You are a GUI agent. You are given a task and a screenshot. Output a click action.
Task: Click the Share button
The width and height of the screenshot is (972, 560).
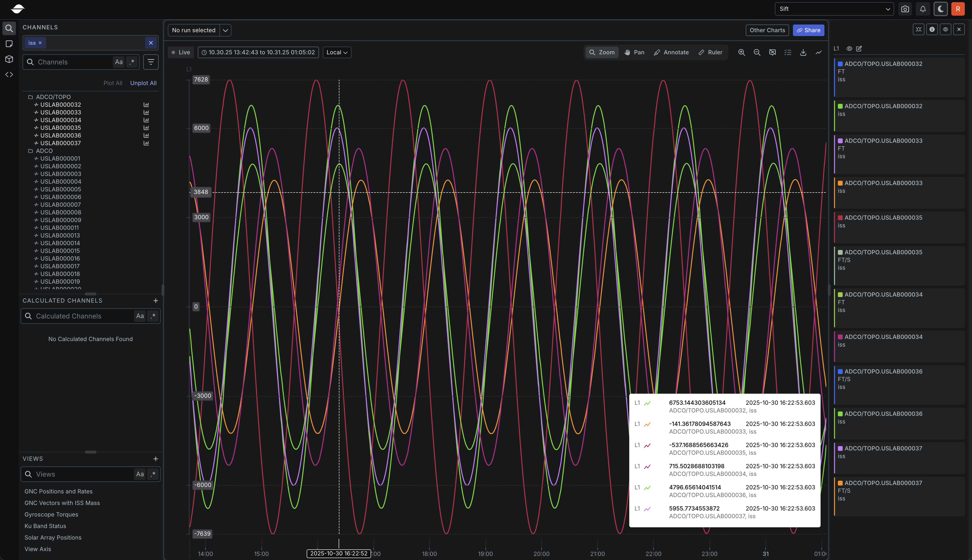pos(808,30)
